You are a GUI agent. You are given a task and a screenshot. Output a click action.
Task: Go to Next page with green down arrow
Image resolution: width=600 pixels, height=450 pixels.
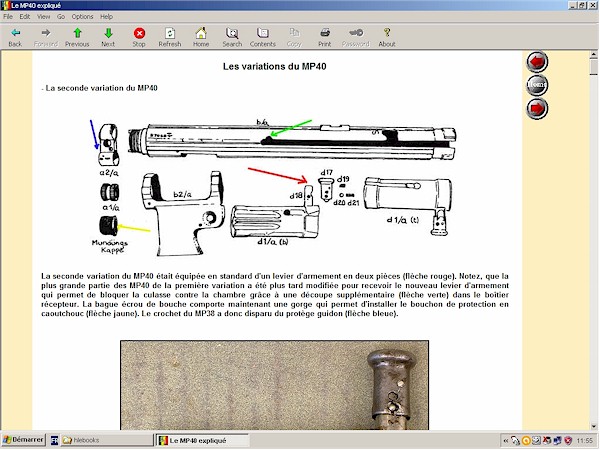point(108,37)
